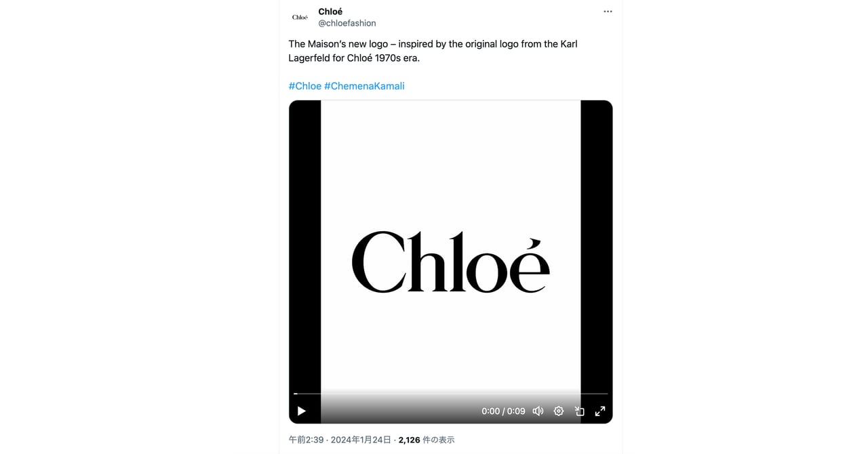
Task: Play the Chloé logo video
Action: (x=302, y=411)
